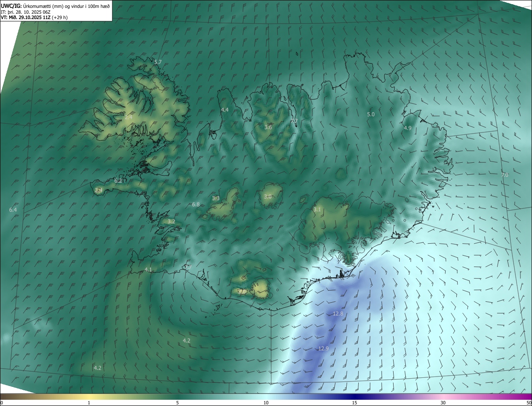Click the valid time line 'VT: Mið. 29.10.2025 11Z (+29 h)'
Viewport: 532px width, 406px height.
click(x=34, y=17)
